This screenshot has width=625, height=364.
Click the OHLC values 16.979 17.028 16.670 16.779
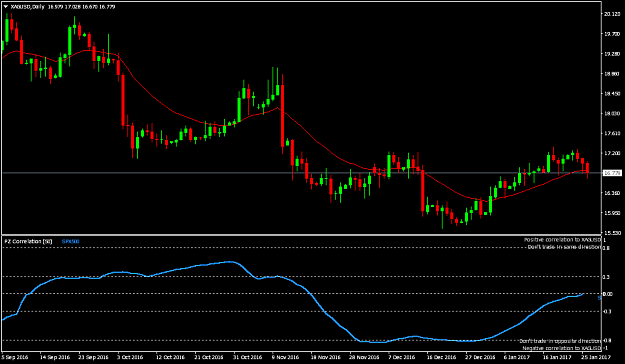coord(81,7)
